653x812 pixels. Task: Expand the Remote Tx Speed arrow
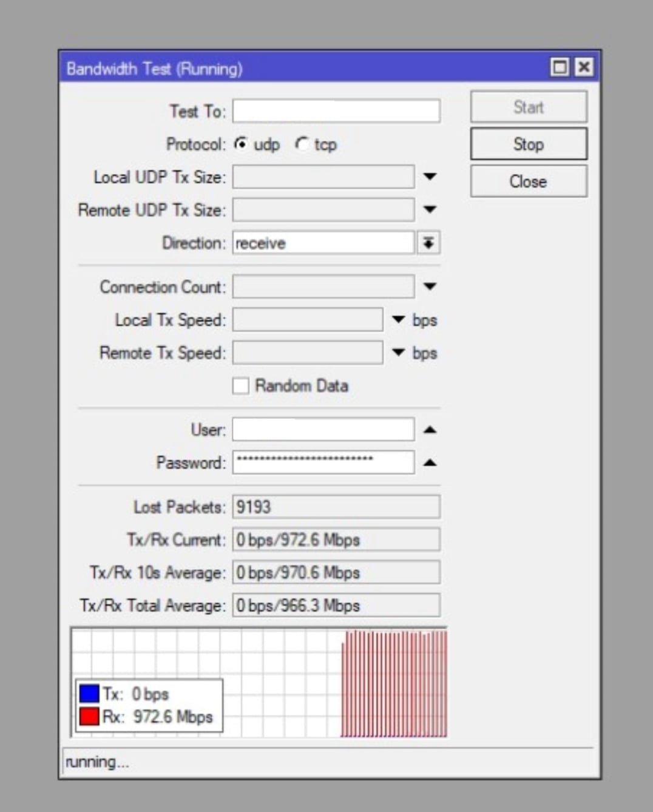398,352
